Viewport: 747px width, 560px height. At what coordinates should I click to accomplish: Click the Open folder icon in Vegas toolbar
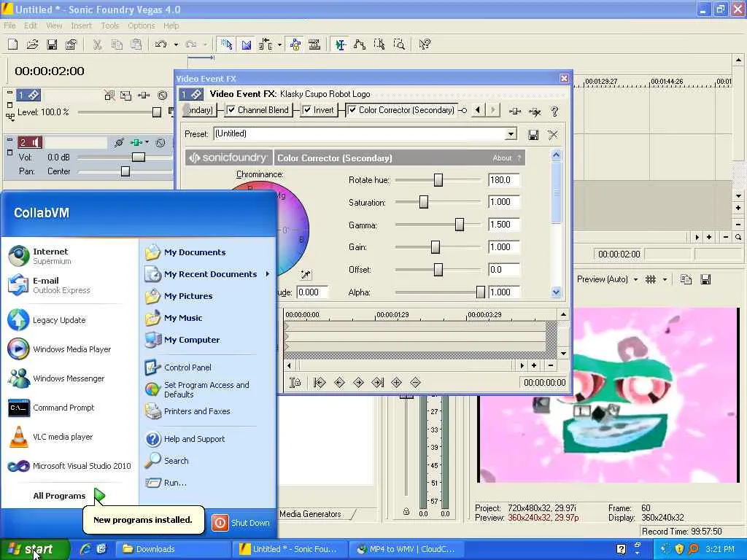tap(32, 44)
